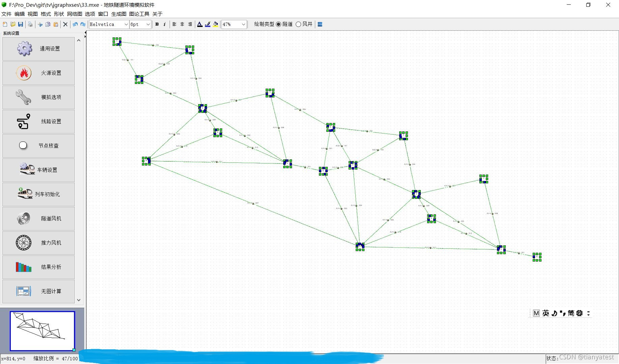619x364 pixels.
Task: Align text to the left
Action: 174,24
